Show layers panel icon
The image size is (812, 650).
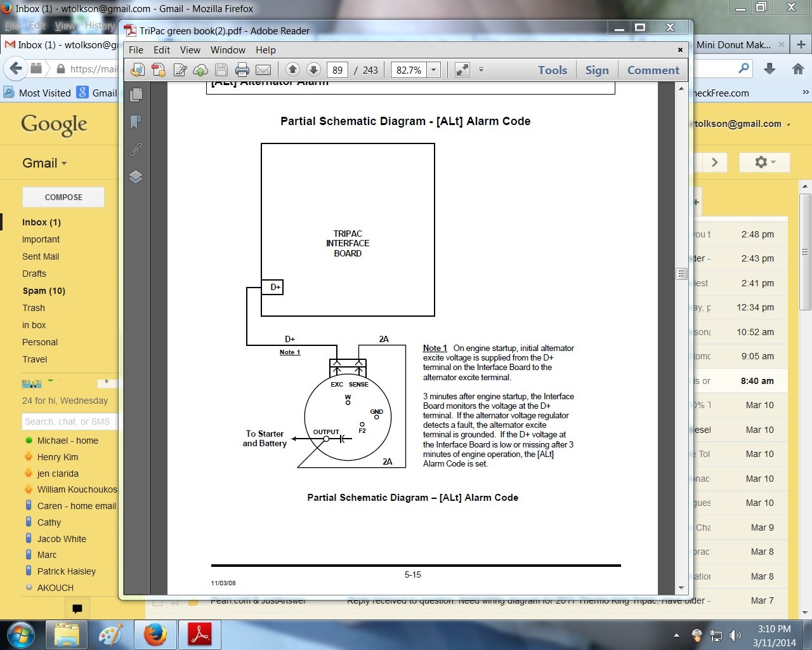tap(136, 176)
